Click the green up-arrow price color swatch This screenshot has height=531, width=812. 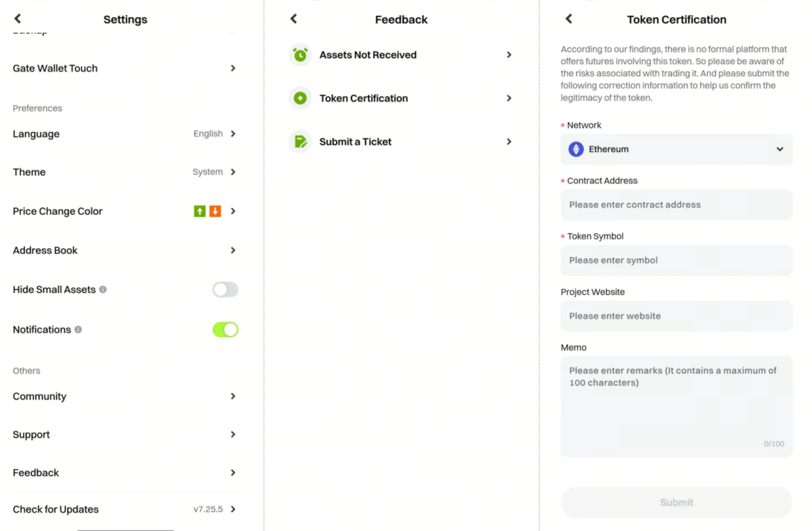[x=200, y=211]
